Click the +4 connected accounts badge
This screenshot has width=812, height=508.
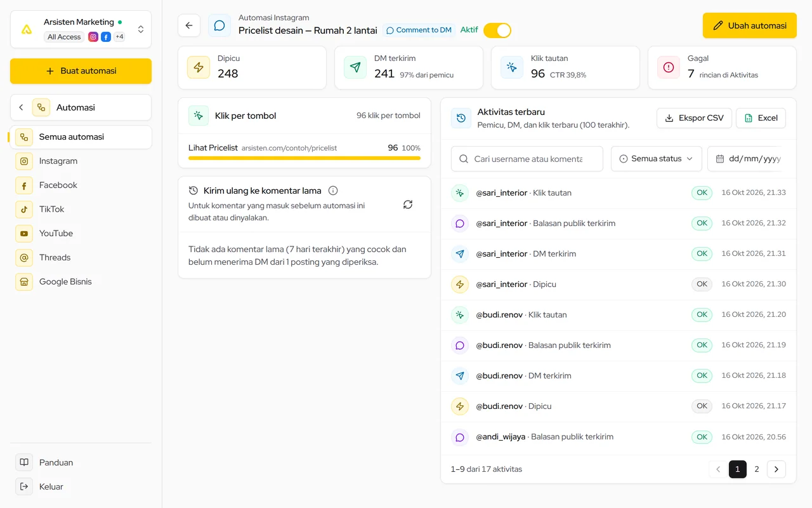[x=119, y=37]
